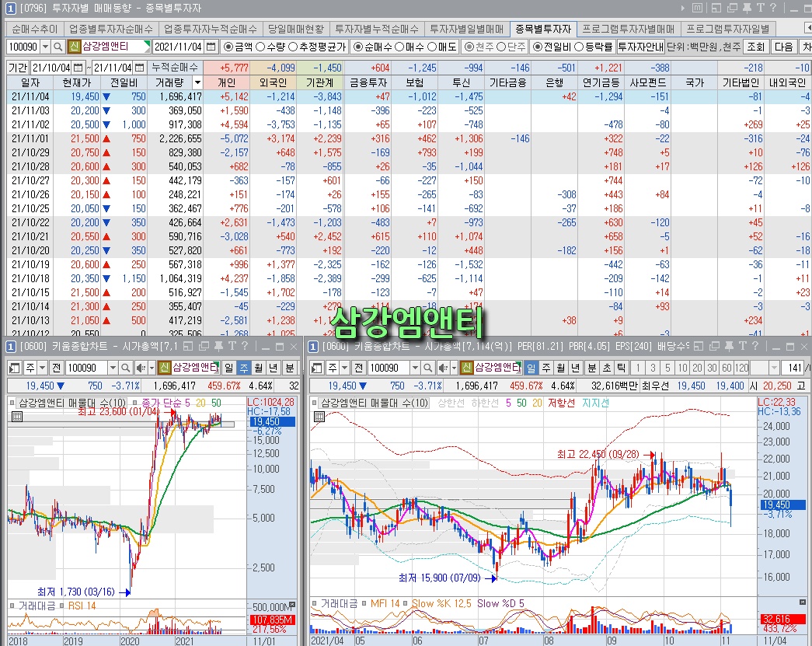Viewport: 812px width, 646px height.
Task: Open the speaker options dropdown in left chart
Action: [152, 368]
